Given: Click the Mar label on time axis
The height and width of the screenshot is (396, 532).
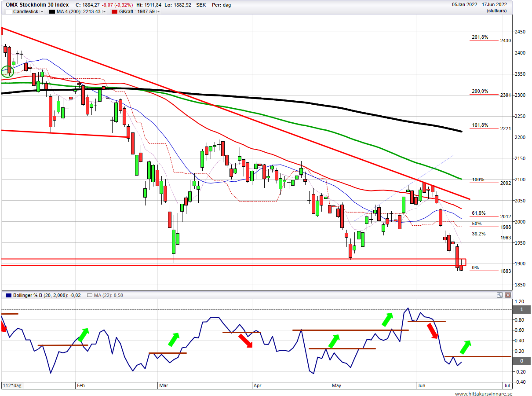Looking at the screenshot, I should point(164,385).
